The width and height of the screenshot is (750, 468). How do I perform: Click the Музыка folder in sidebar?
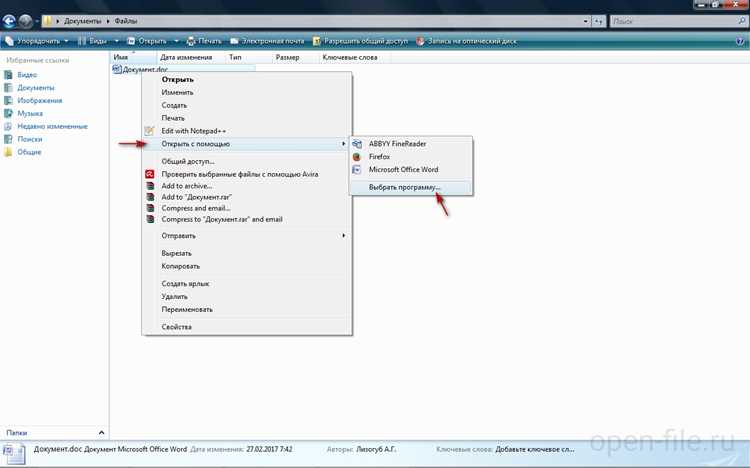pos(30,113)
